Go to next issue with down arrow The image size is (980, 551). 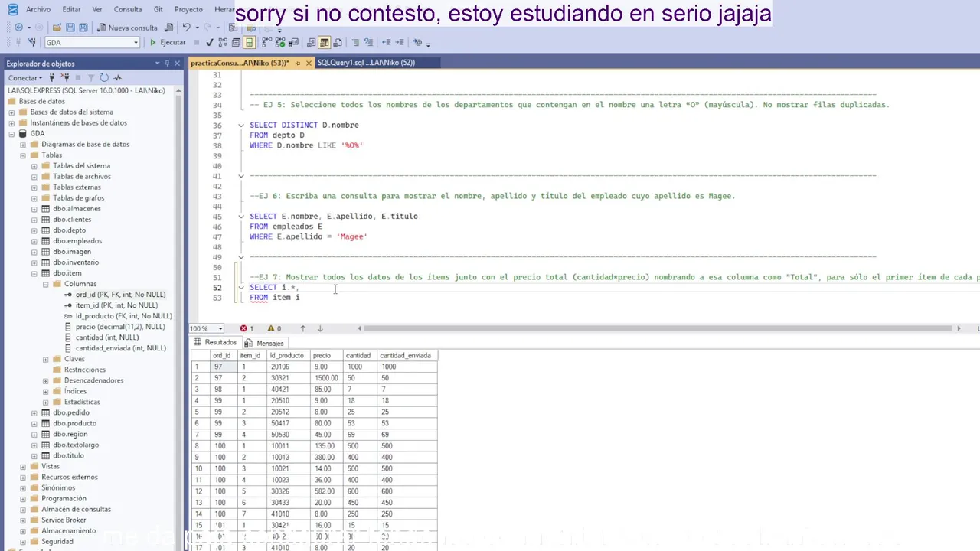click(x=320, y=328)
